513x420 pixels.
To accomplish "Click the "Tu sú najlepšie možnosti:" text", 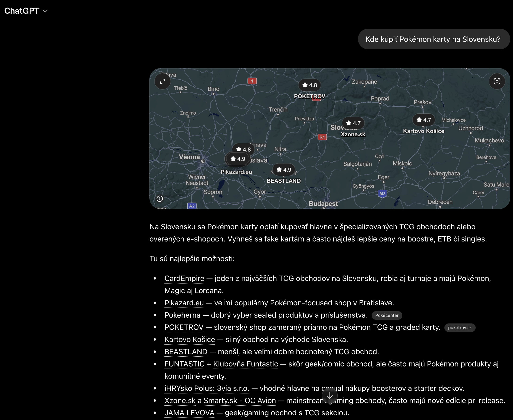I will coord(192,259).
